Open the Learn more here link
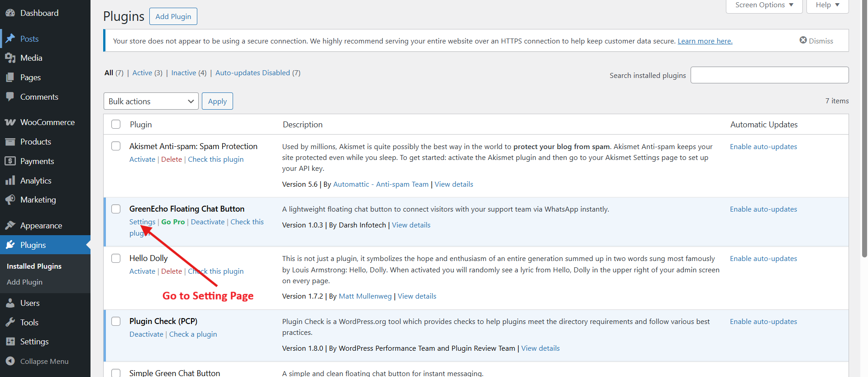 (705, 41)
